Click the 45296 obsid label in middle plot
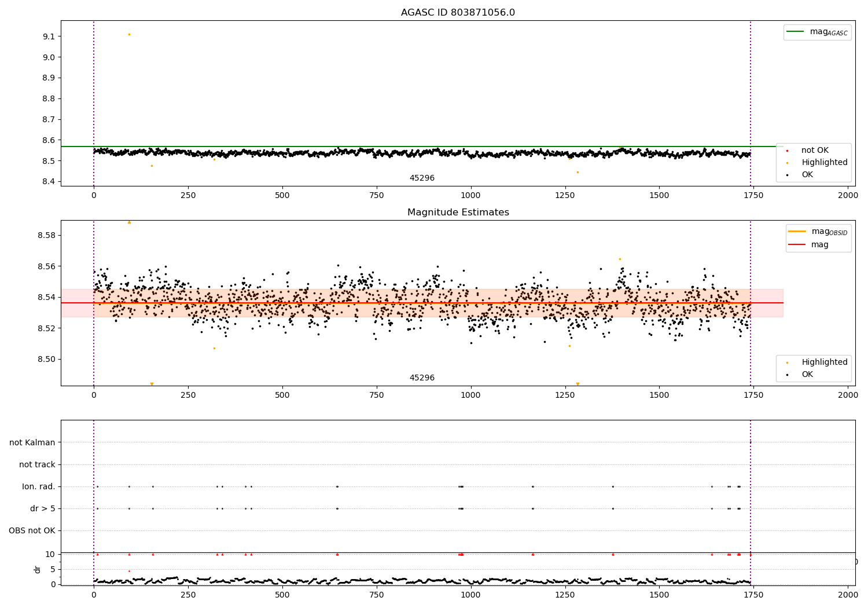 click(422, 378)
